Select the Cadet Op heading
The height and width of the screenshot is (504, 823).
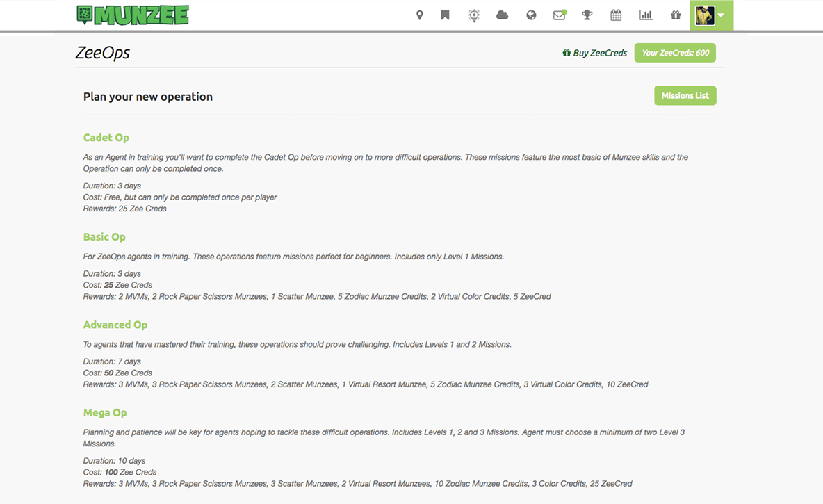tap(106, 138)
